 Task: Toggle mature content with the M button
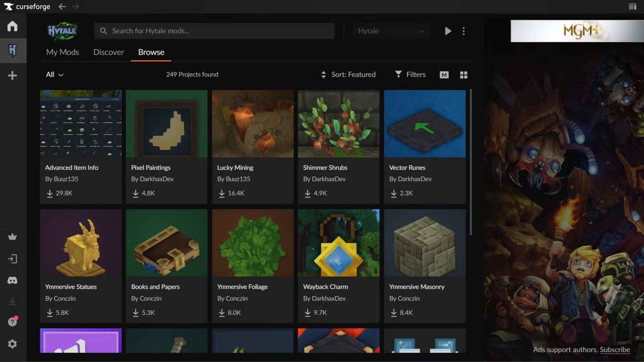pyautogui.click(x=444, y=75)
